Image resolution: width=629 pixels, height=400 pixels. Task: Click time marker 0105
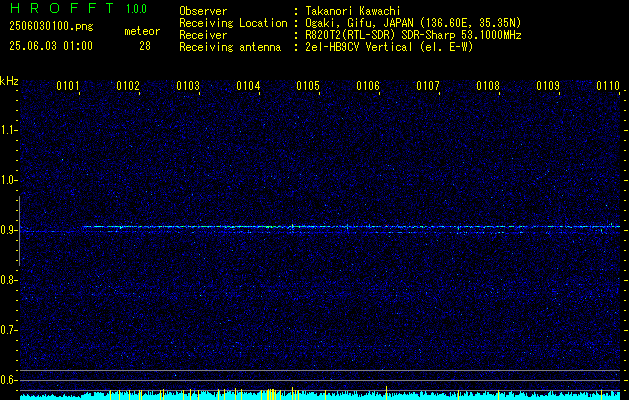point(308,86)
